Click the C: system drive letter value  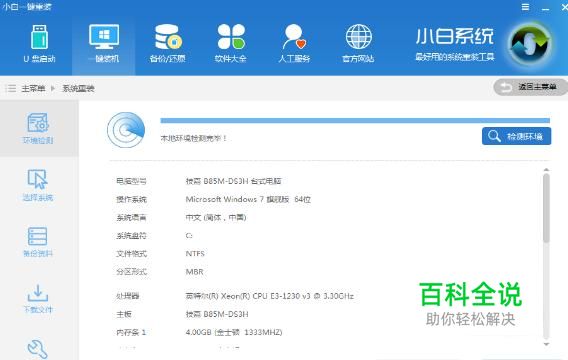[189, 235]
